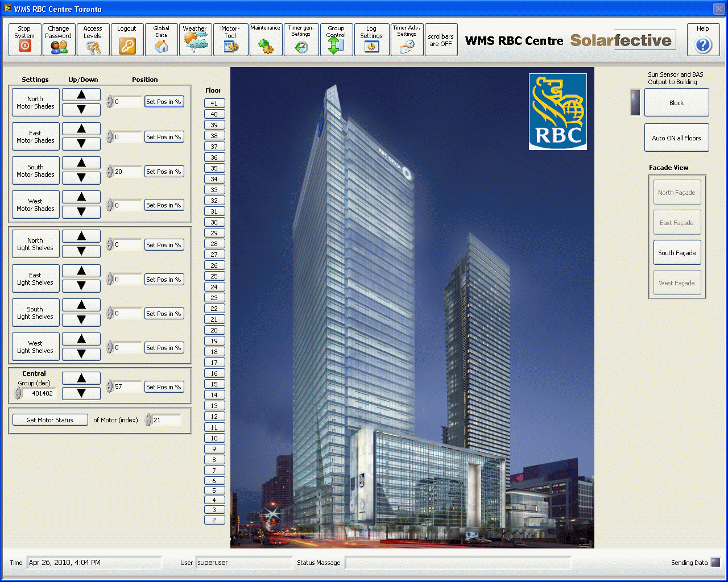Viewport: 728px width, 582px height.
Task: Lower West Light Shelves
Action: (x=81, y=354)
